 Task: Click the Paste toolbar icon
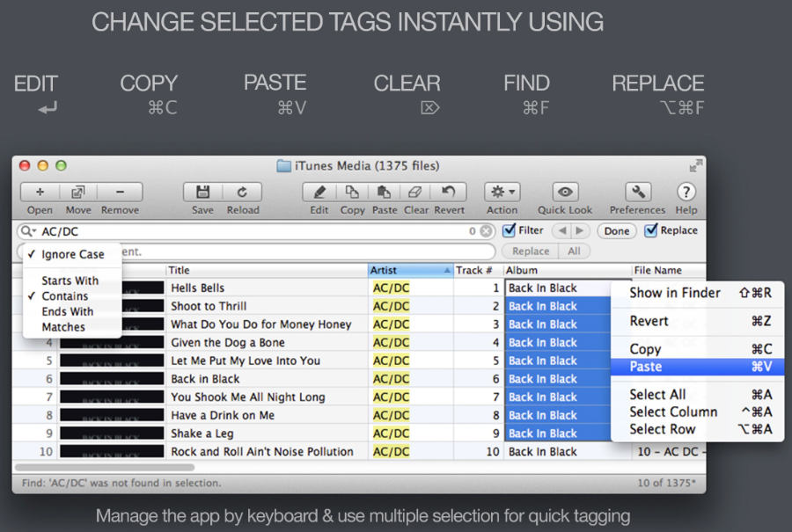click(x=384, y=192)
